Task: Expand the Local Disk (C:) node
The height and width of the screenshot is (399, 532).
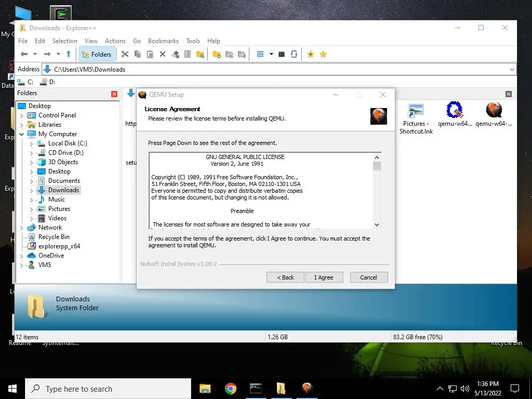Action: pyautogui.click(x=32, y=143)
